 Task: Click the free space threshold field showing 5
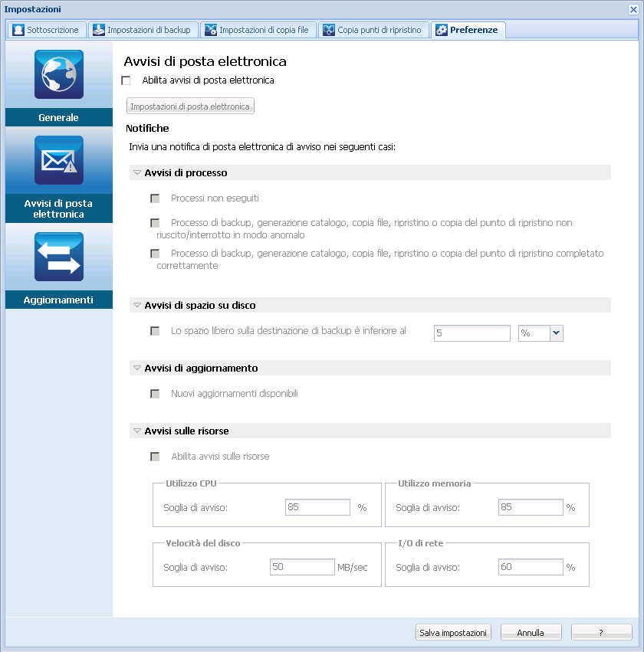[x=472, y=333]
